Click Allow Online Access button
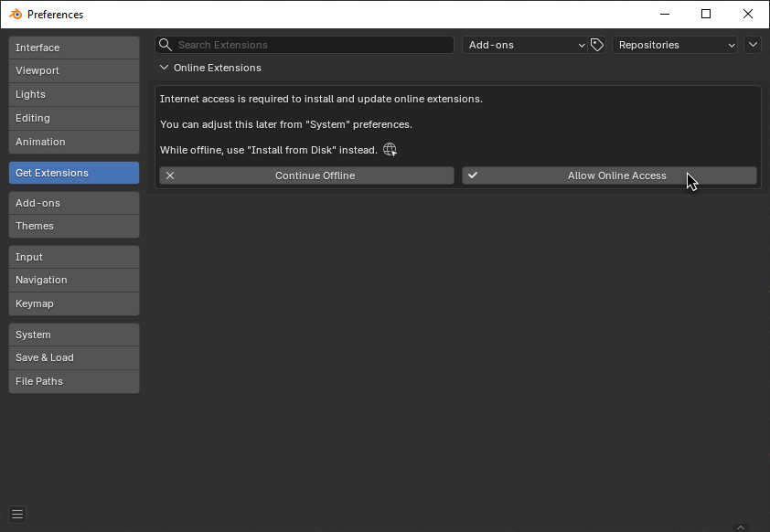The width and height of the screenshot is (770, 532). pos(609,176)
